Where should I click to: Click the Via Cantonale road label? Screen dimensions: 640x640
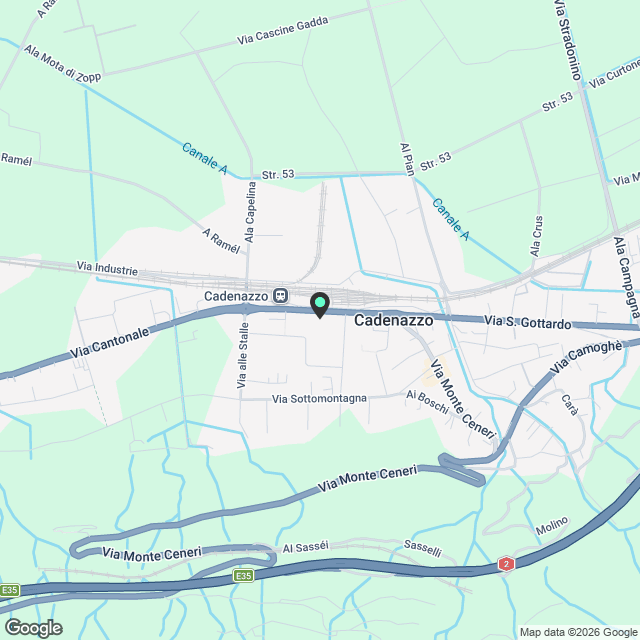[109, 343]
